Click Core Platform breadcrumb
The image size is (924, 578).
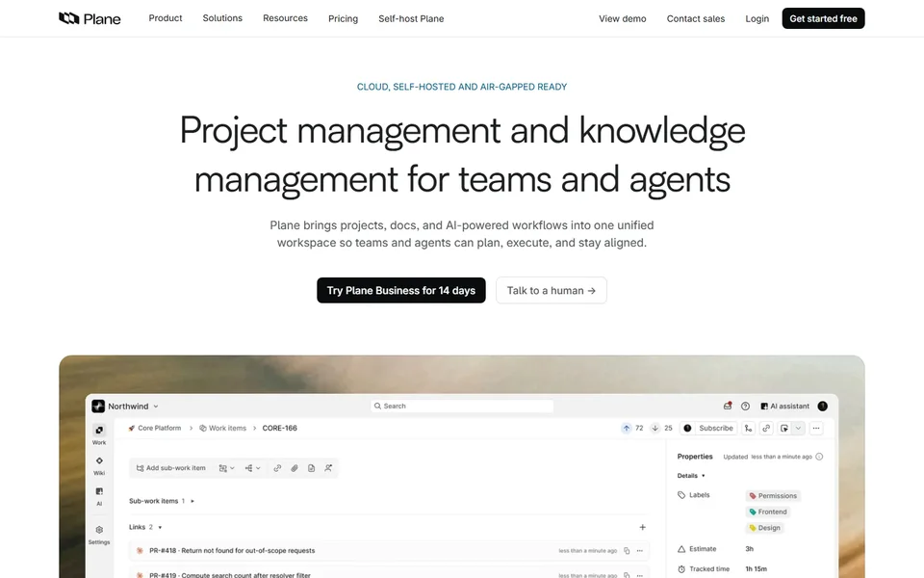(154, 428)
